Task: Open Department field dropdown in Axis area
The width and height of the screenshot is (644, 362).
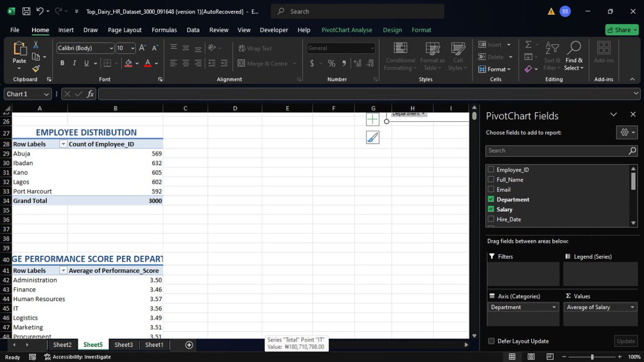Action: (554, 307)
